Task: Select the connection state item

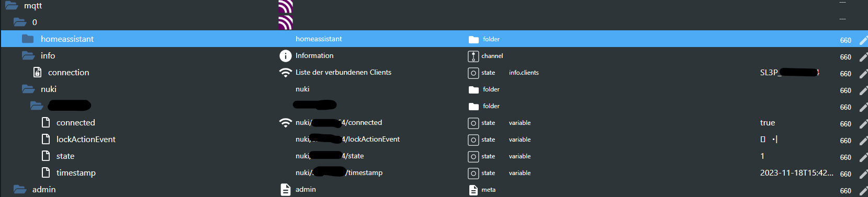Action: [x=69, y=73]
